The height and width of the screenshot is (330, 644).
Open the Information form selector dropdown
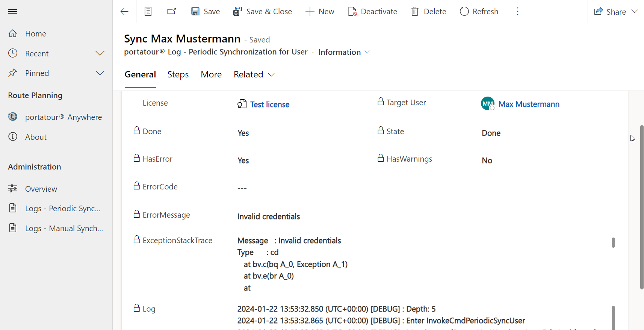click(367, 52)
